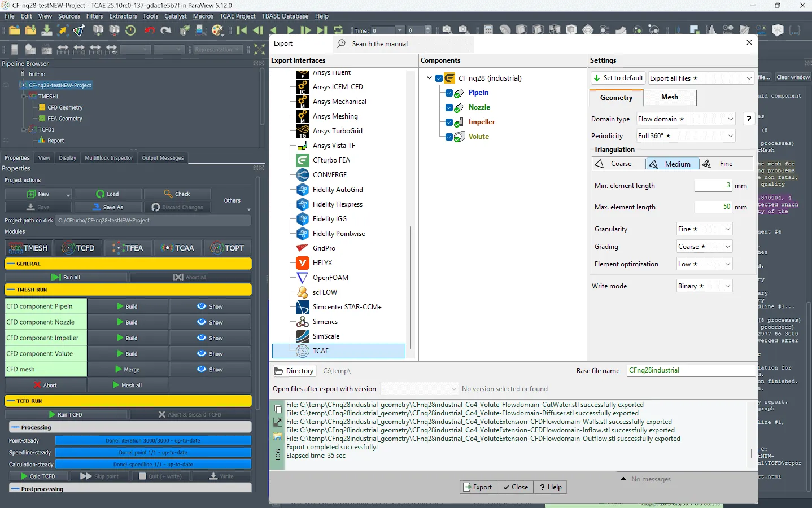Click Build for CFD component: Nozzle
Screen dimensions: 812x508
[x=128, y=322]
